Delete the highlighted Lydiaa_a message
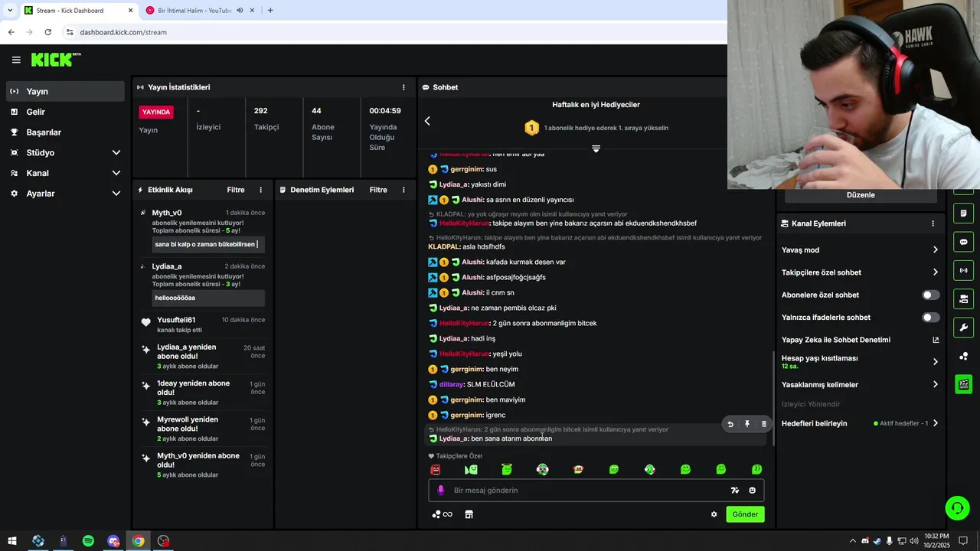The width and height of the screenshot is (980, 551). coord(763,424)
